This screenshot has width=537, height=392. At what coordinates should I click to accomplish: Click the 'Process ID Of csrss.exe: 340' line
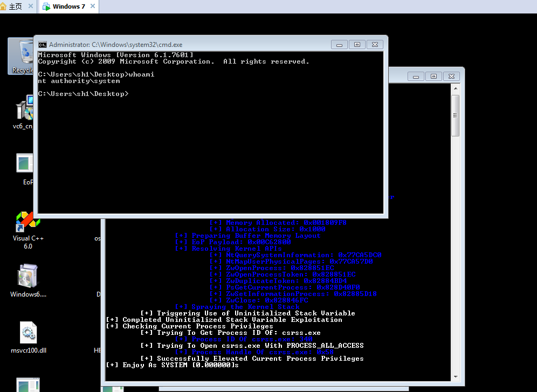tap(244, 339)
